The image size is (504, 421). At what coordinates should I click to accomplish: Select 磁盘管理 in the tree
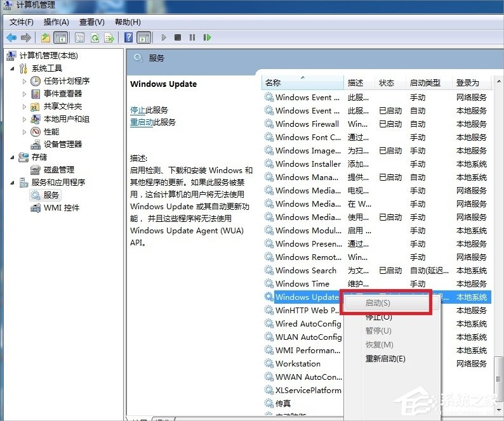59,169
